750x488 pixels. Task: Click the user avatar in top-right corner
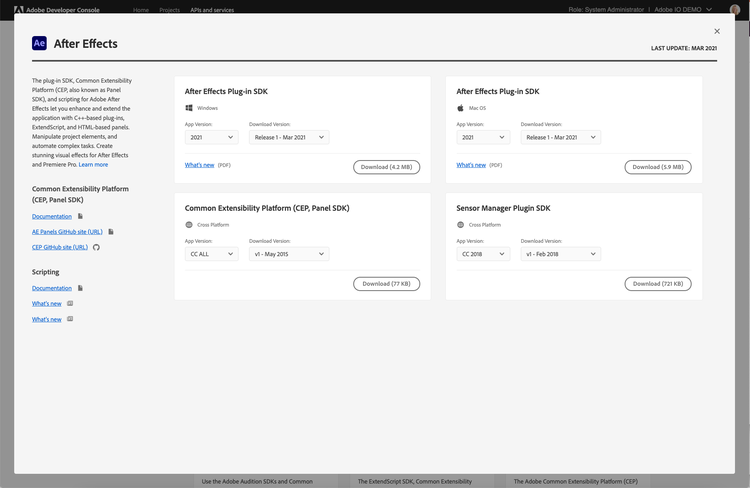click(735, 9)
